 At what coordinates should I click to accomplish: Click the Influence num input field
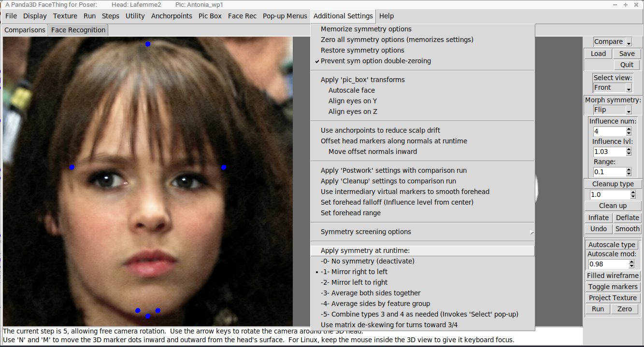(609, 131)
